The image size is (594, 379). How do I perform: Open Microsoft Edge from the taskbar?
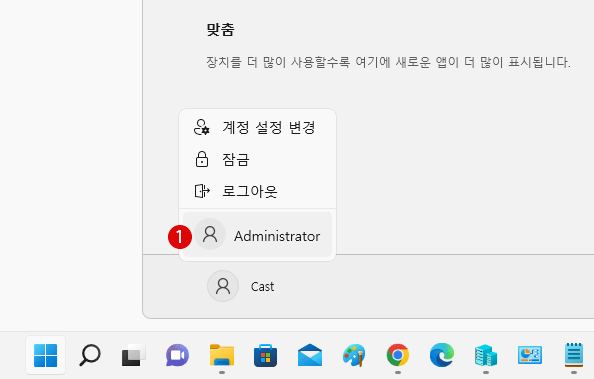pyautogui.click(x=442, y=355)
